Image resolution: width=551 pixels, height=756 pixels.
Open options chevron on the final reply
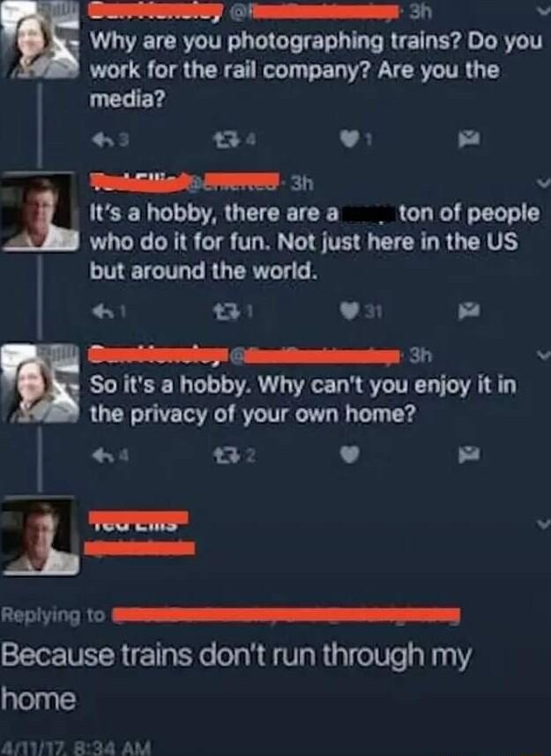[544, 522]
